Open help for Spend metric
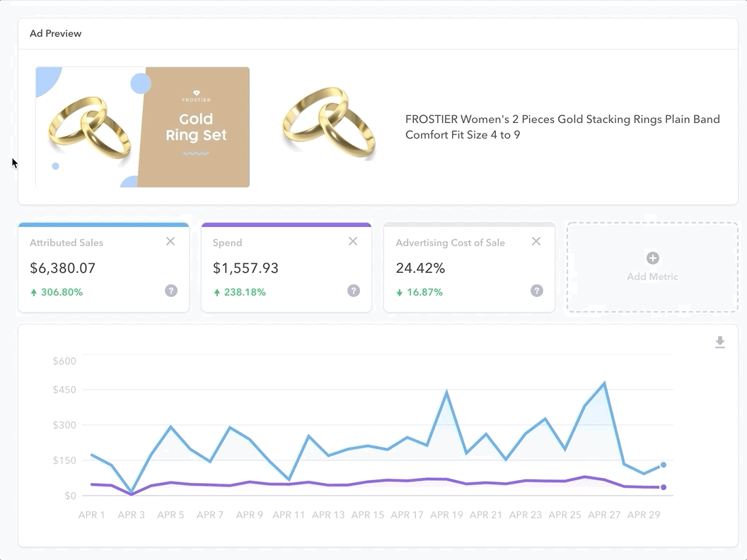The image size is (747, 560). [354, 291]
